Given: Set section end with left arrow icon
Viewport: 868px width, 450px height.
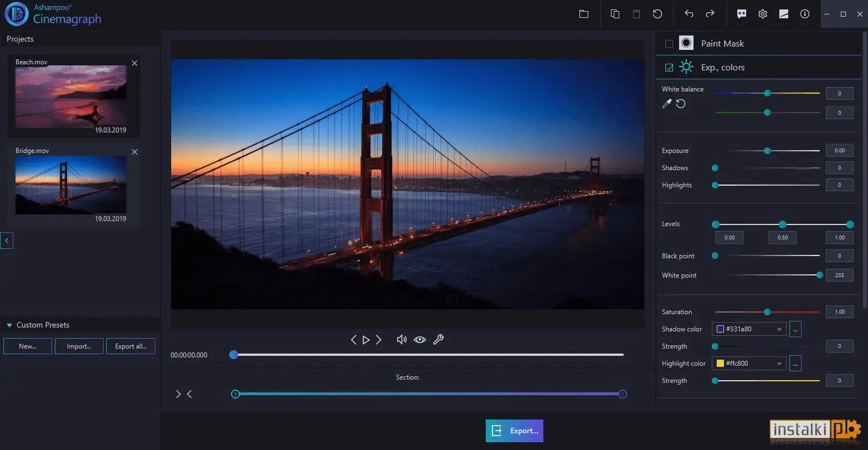Looking at the screenshot, I should [x=189, y=394].
